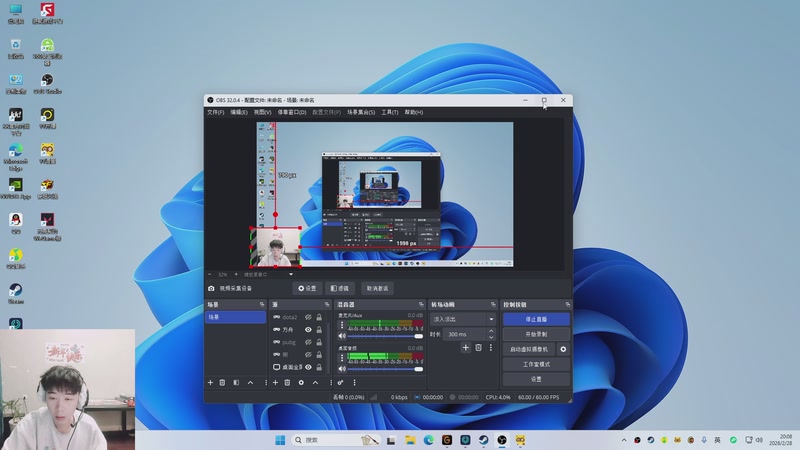
Task: Add a transition with the plus icon
Action: tap(465, 347)
